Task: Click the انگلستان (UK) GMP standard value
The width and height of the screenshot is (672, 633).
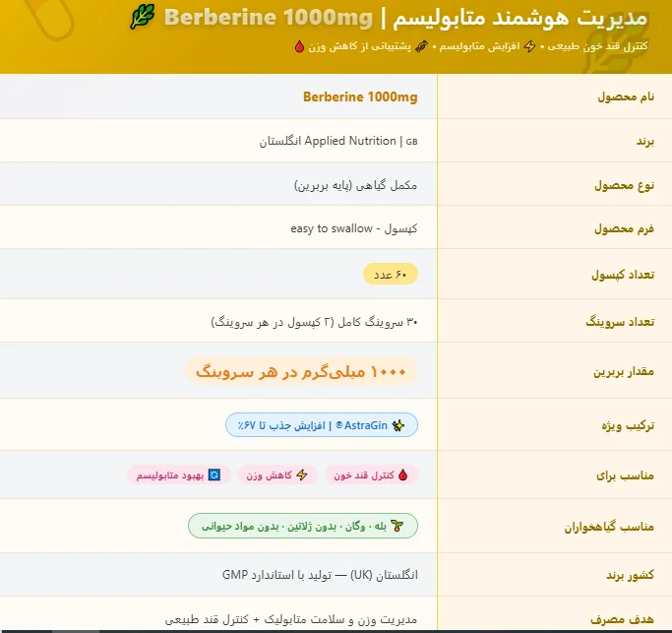Action: click(320, 575)
